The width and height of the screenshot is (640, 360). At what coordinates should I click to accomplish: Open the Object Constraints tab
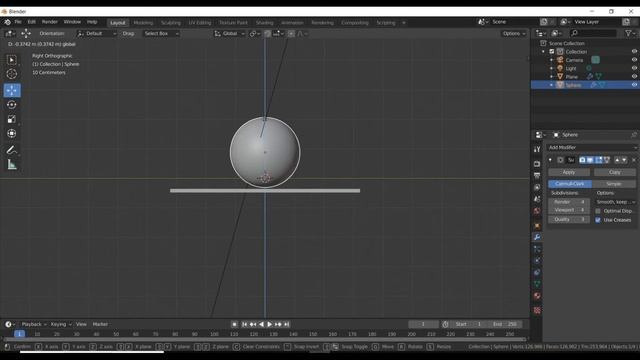pyautogui.click(x=537, y=272)
